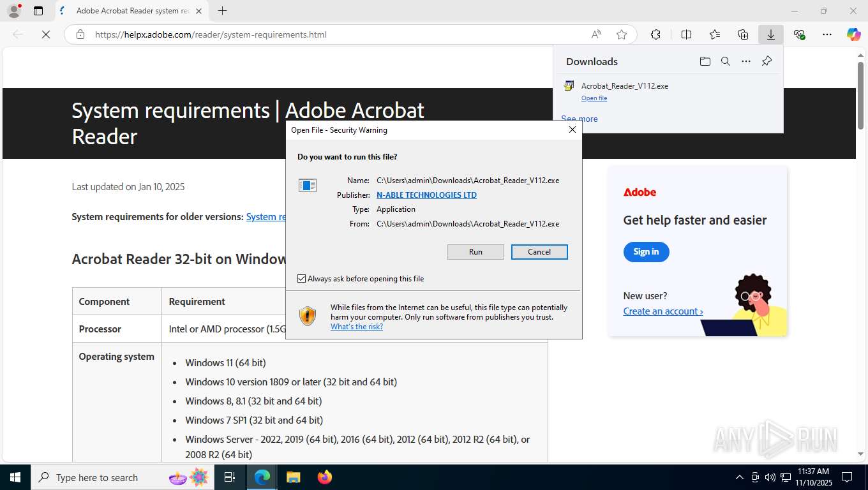Click the Open file link

pos(594,98)
